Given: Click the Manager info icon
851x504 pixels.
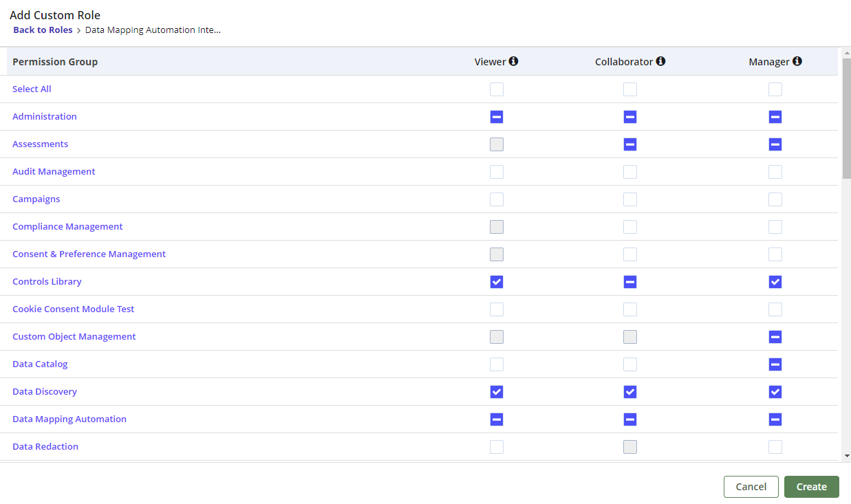Looking at the screenshot, I should tap(797, 61).
